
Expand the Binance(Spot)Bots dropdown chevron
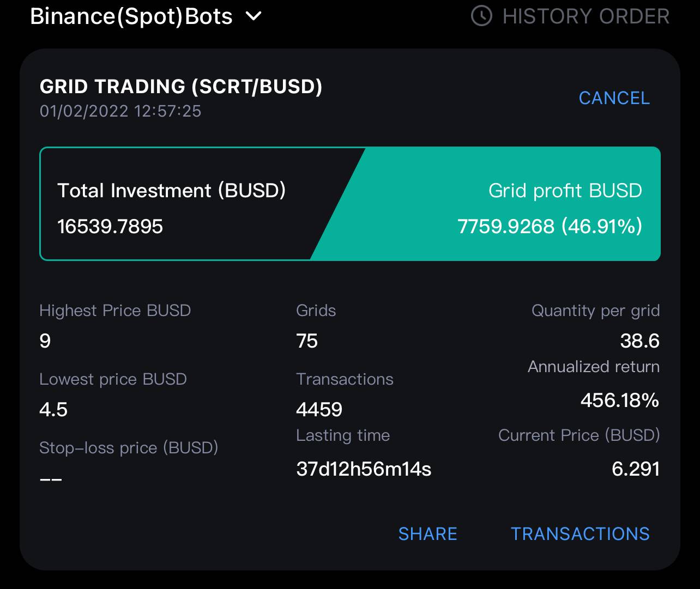(x=254, y=16)
